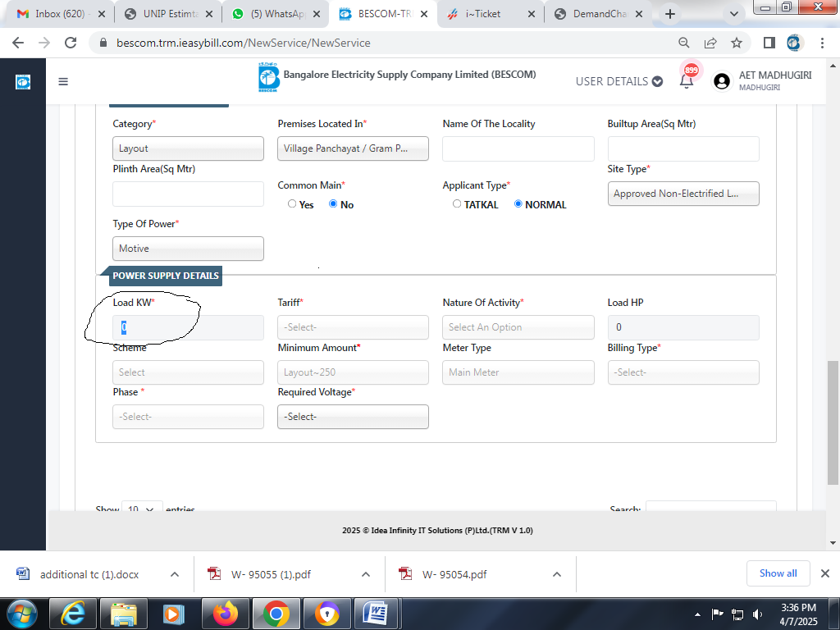Open the hamburger sidebar menu
Screen dimensions: 840x630
63,81
